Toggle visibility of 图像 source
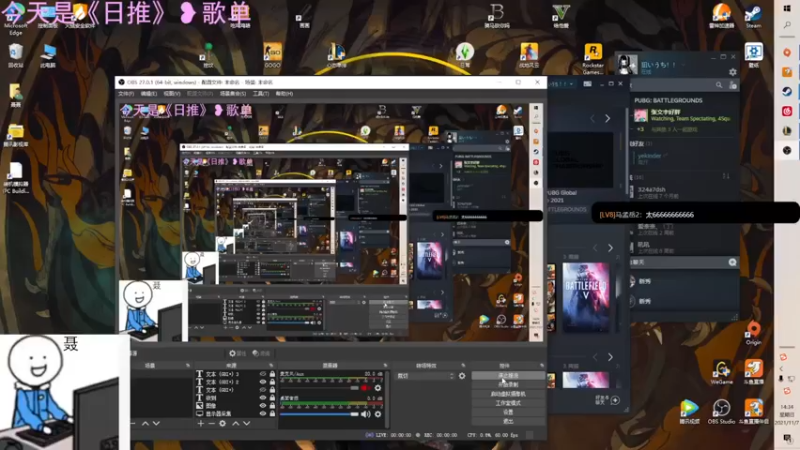 pyautogui.click(x=263, y=406)
